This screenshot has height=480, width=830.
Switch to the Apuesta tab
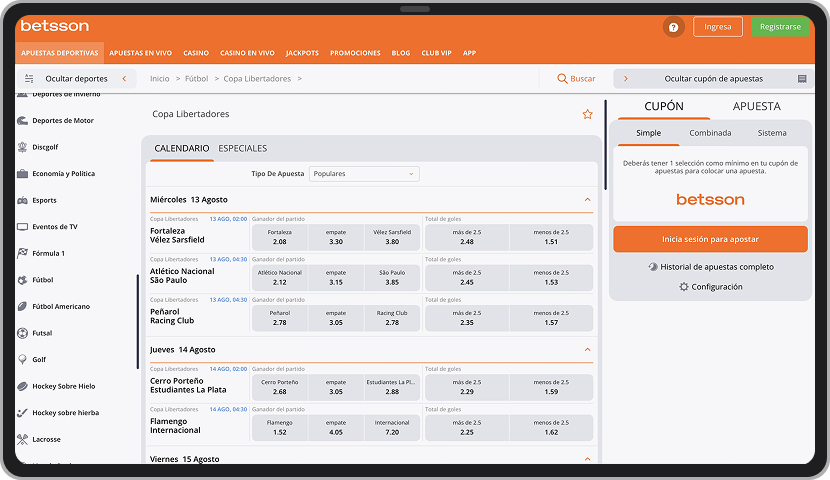[756, 106]
